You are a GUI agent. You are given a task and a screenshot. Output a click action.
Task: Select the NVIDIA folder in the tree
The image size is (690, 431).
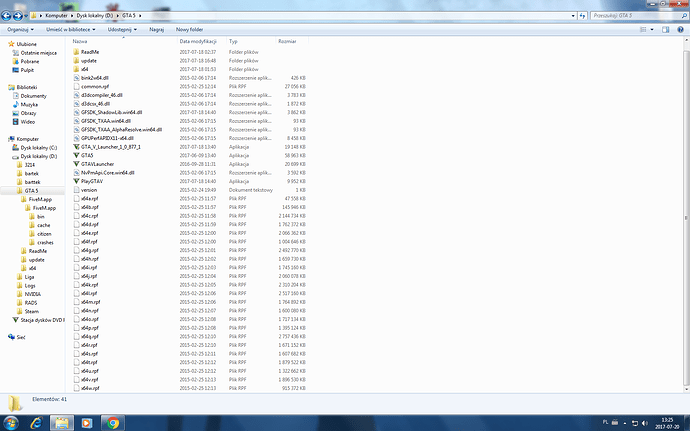[33, 294]
